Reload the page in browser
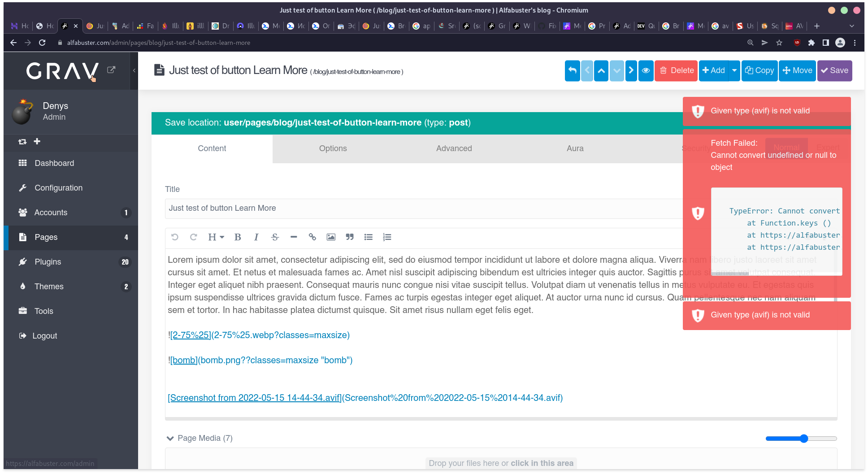The height and width of the screenshot is (474, 868). pyautogui.click(x=42, y=43)
